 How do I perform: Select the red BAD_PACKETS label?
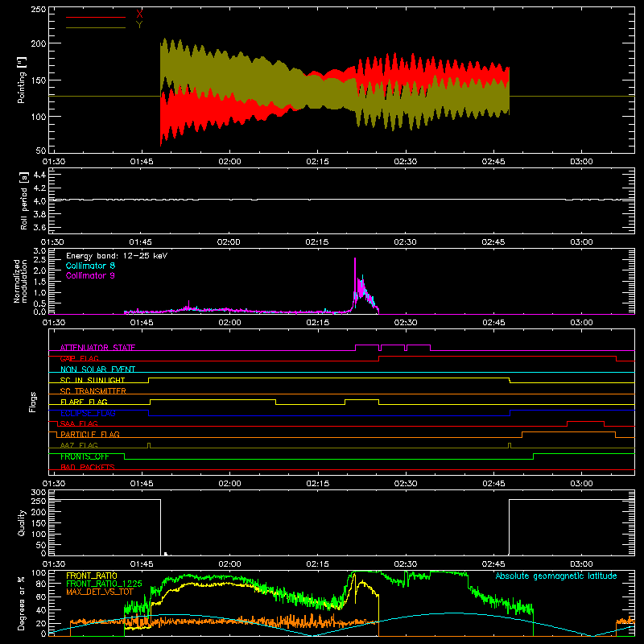(88, 467)
